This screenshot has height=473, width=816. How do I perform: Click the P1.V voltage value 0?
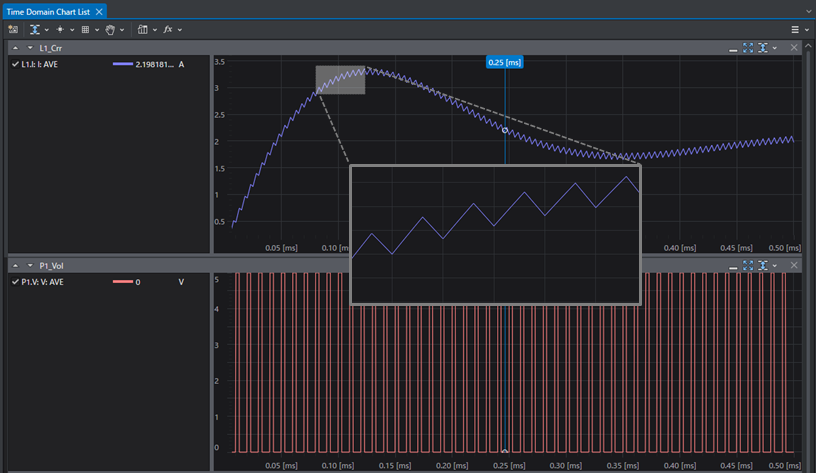138,282
